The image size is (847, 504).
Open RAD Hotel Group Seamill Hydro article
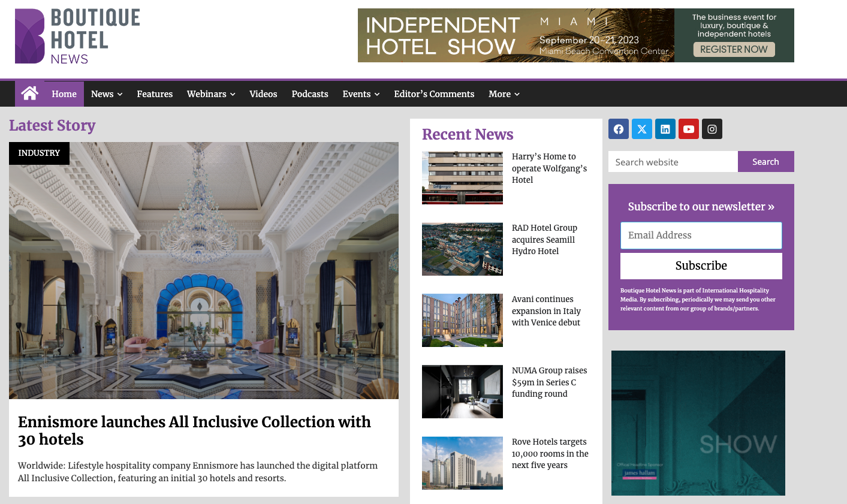544,240
